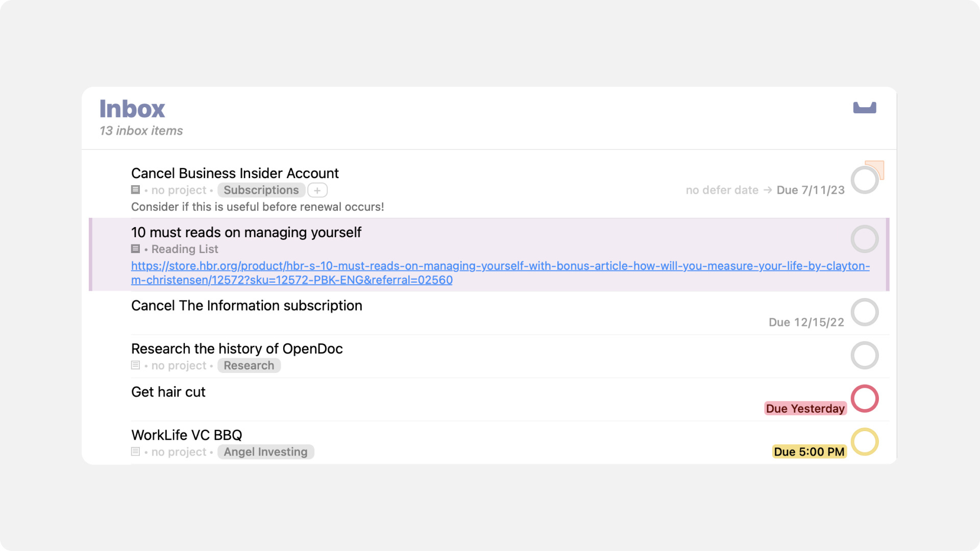Click the Due Yesterday badge

[805, 408]
